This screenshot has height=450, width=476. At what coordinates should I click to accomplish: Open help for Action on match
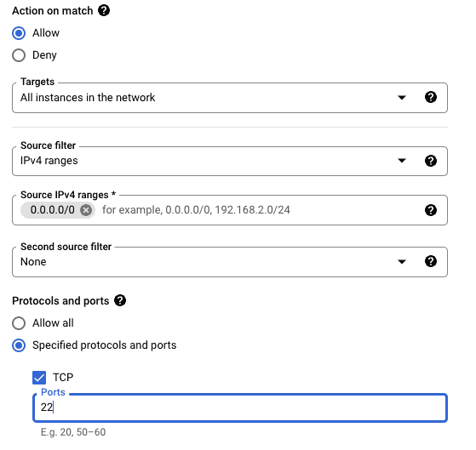[x=104, y=10]
